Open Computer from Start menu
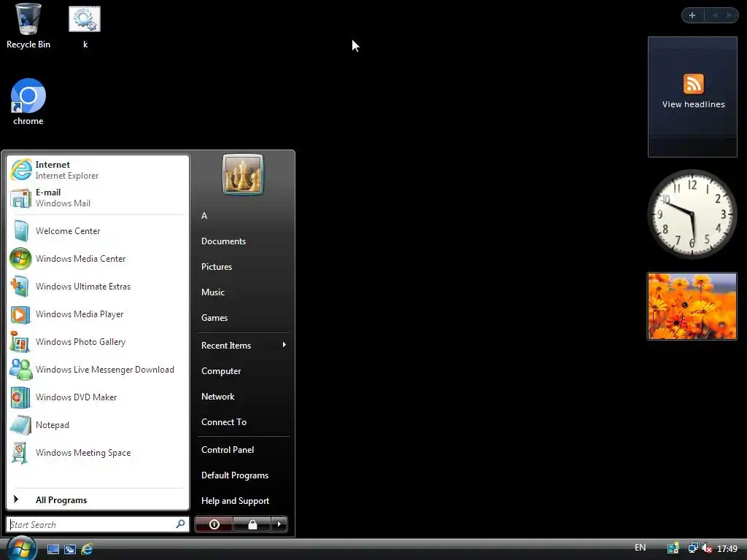The width and height of the screenshot is (747, 560). (243, 371)
